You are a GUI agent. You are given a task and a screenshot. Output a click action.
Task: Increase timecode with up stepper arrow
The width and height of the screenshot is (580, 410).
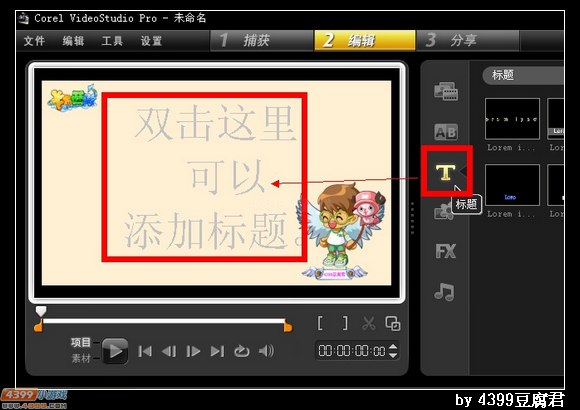394,347
